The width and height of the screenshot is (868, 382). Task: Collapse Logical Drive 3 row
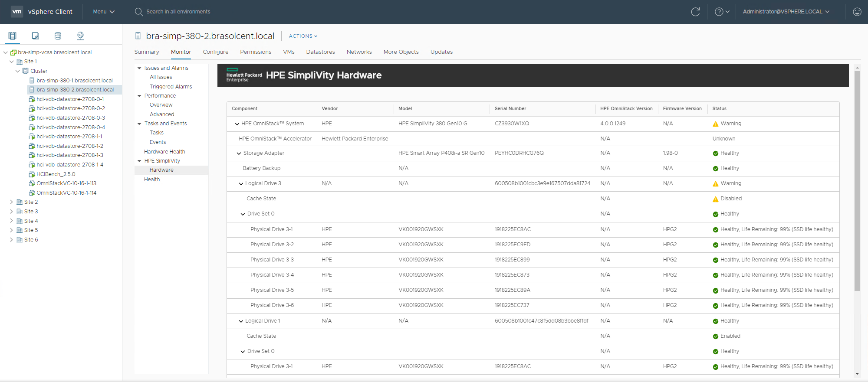click(241, 184)
